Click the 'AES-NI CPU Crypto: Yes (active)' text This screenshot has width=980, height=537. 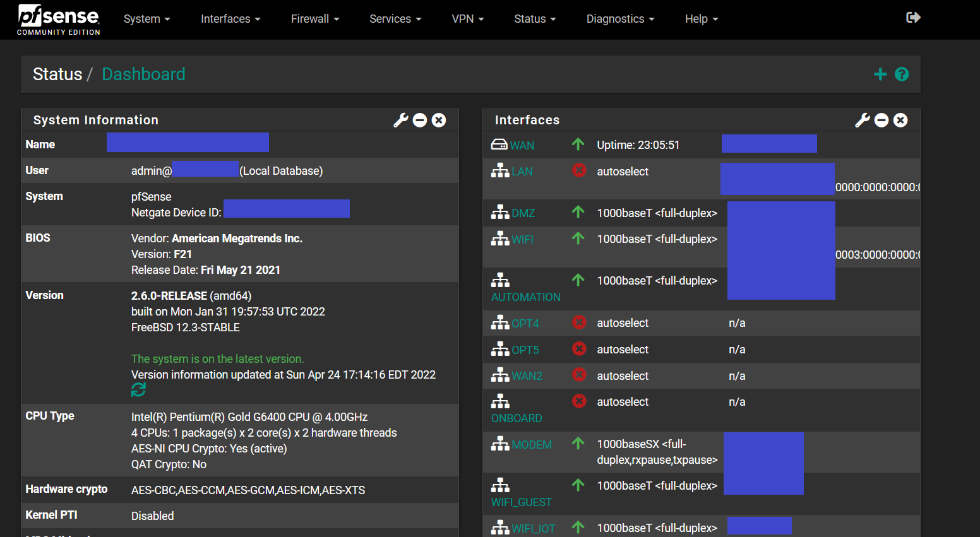209,449
